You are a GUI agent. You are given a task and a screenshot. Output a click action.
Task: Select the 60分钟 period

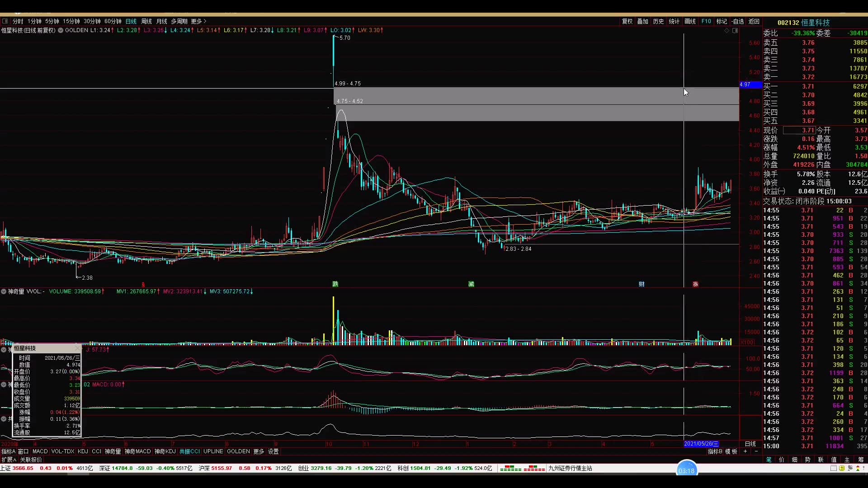113,21
